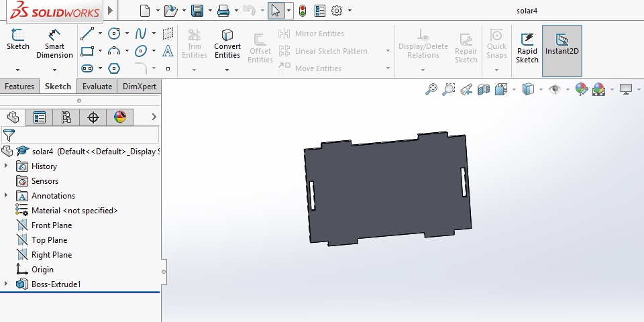Expand the Boss-Extrude1 feature node
644x322 pixels.
tap(6, 283)
